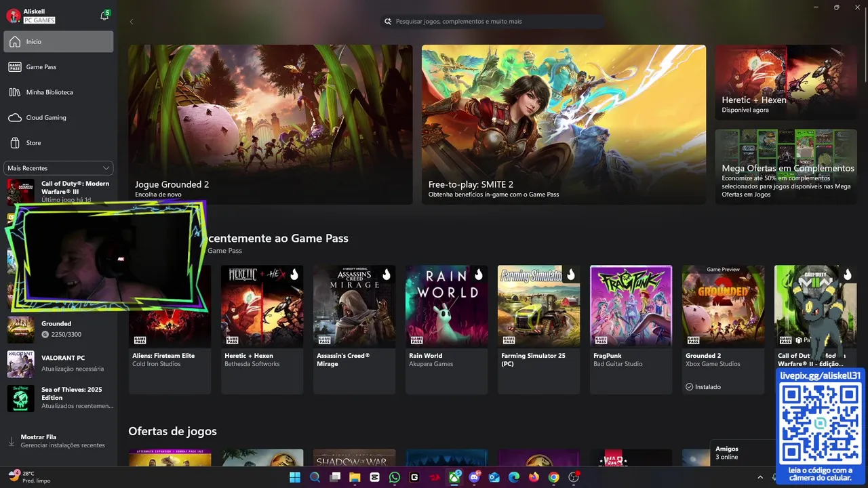Open Free-to-play: SMITE 2 banner
The image size is (868, 488).
click(564, 125)
